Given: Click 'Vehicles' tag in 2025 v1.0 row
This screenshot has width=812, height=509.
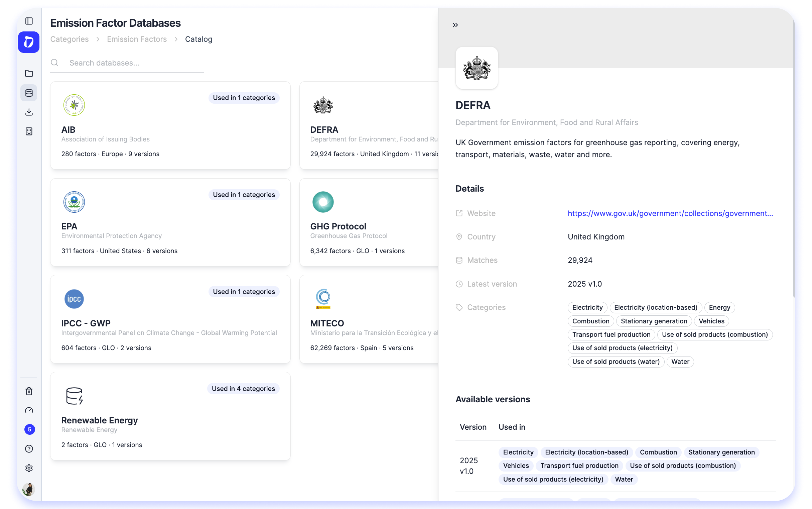Looking at the screenshot, I should [516, 466].
